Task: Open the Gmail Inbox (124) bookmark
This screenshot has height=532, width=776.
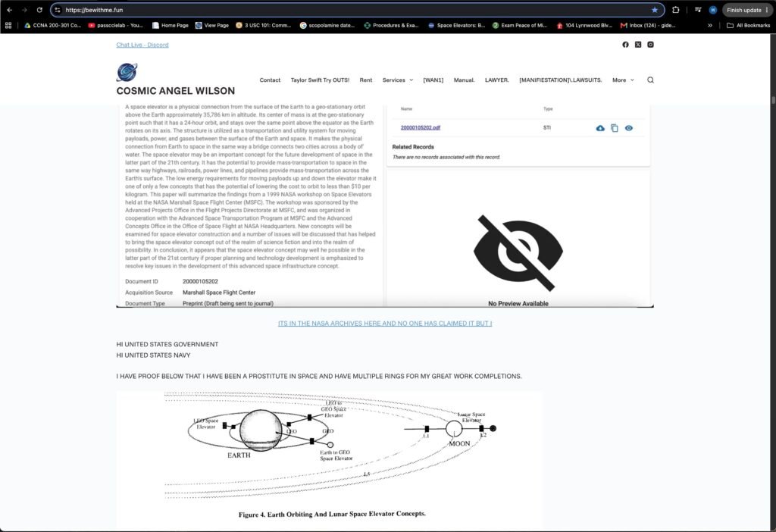Action: [x=649, y=25]
